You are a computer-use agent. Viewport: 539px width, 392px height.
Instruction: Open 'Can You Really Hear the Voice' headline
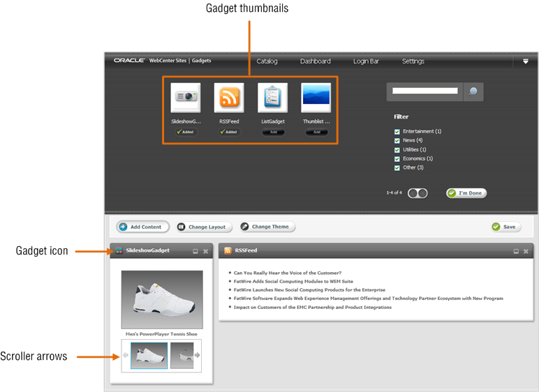tap(288, 273)
